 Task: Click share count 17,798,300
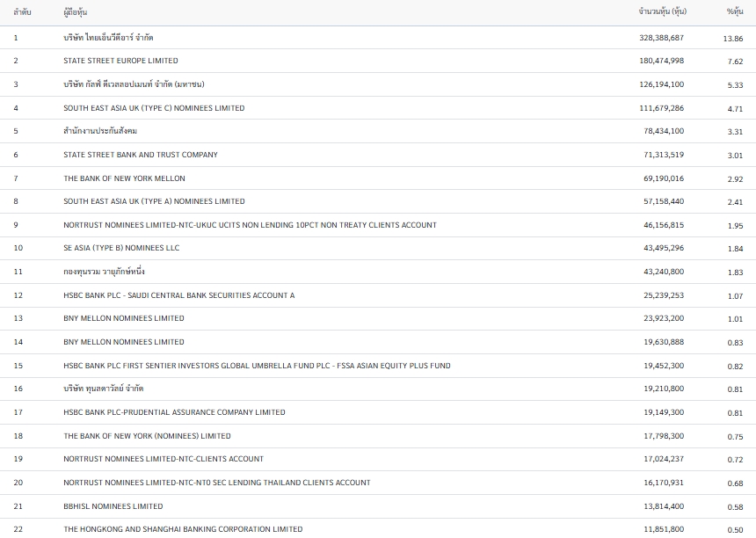click(664, 436)
